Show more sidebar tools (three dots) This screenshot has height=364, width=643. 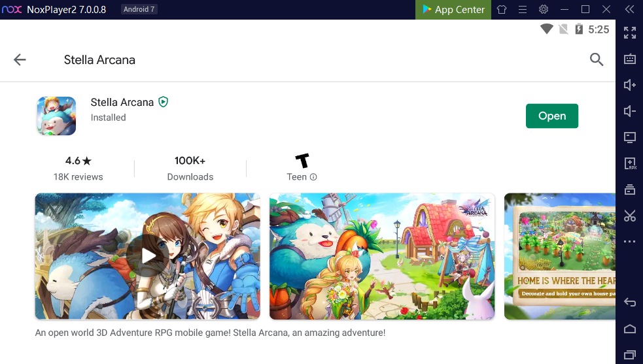(x=630, y=241)
